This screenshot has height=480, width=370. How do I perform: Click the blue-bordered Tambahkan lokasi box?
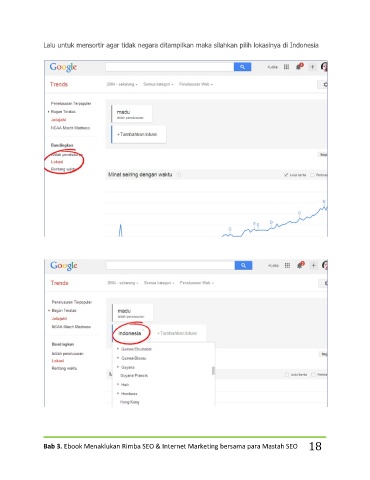pyautogui.click(x=139, y=134)
